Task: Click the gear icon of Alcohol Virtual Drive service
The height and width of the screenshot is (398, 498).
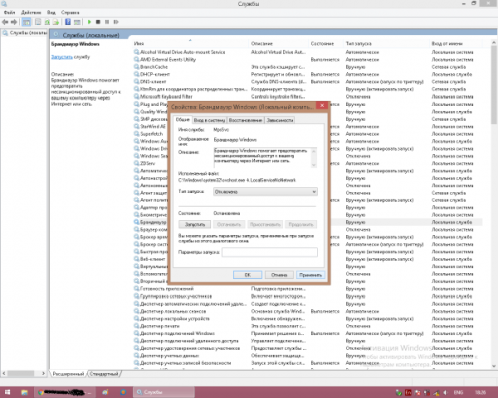Action: click(136, 52)
